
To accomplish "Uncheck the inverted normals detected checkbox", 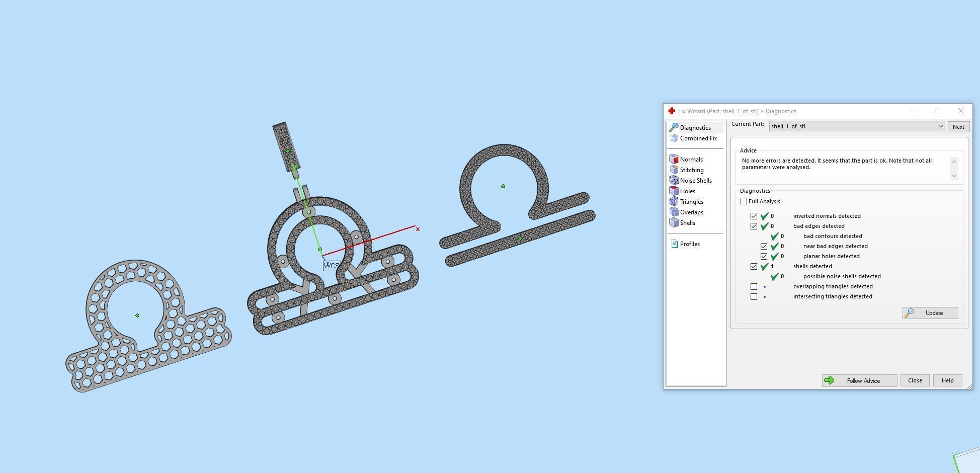I will (754, 216).
